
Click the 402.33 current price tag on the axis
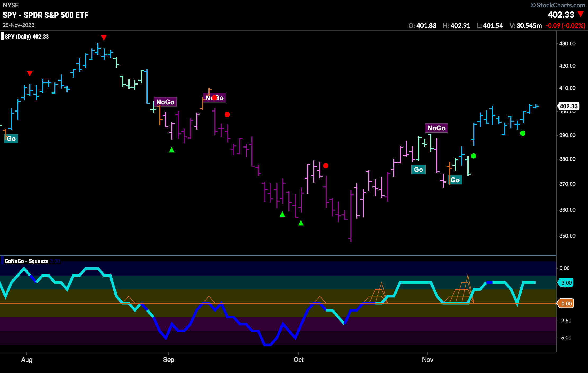point(568,106)
